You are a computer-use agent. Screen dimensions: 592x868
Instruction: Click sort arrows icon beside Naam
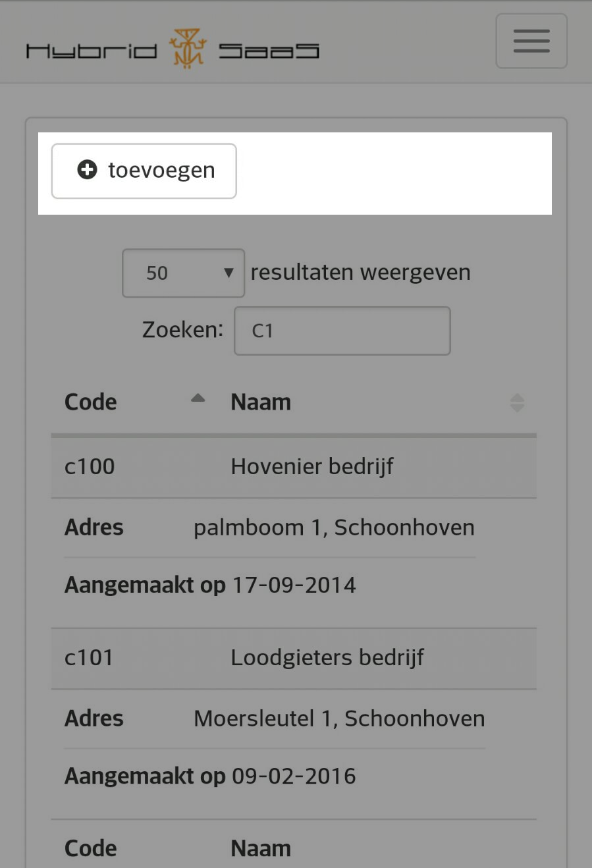click(x=517, y=402)
